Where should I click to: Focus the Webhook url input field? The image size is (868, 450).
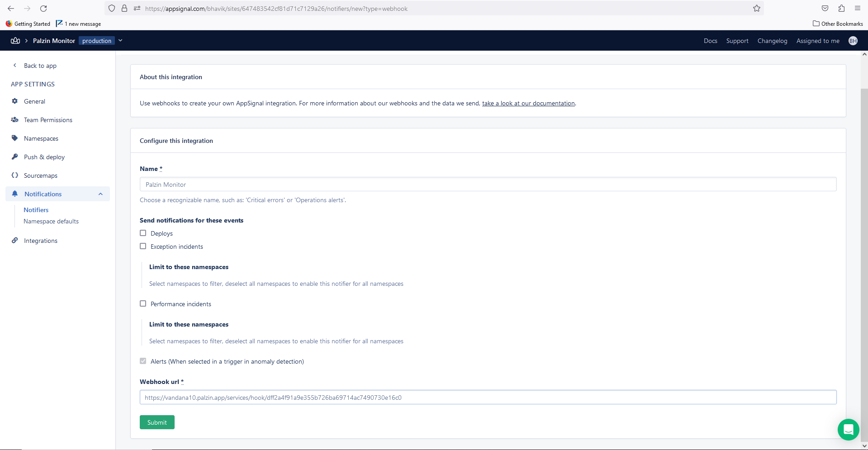(488, 398)
